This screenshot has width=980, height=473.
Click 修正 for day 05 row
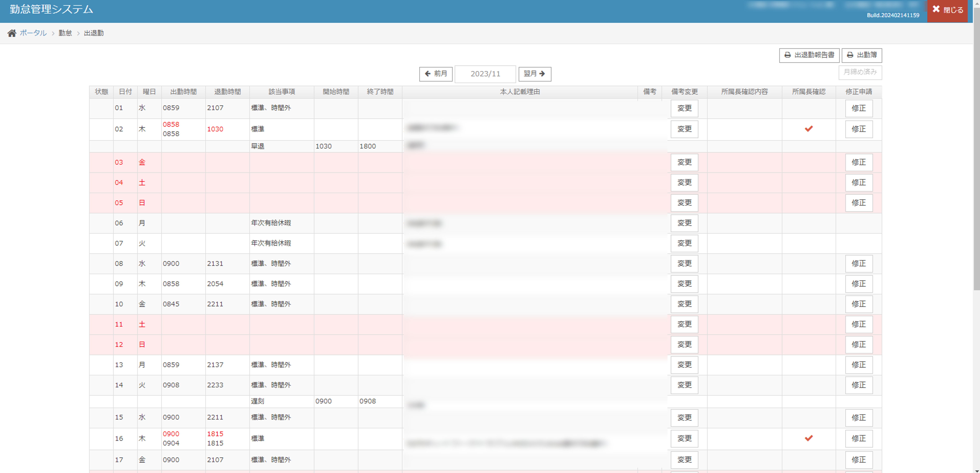(859, 203)
